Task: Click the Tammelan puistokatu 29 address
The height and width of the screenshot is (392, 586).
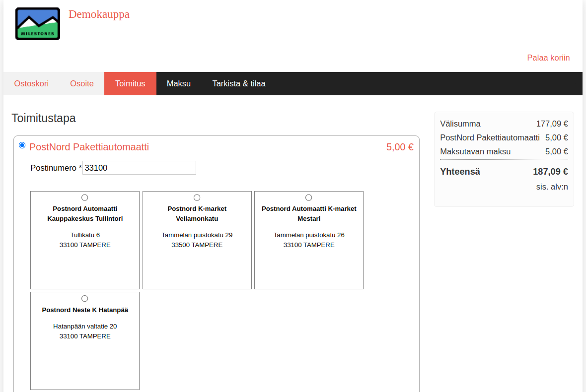Action: pos(197,235)
